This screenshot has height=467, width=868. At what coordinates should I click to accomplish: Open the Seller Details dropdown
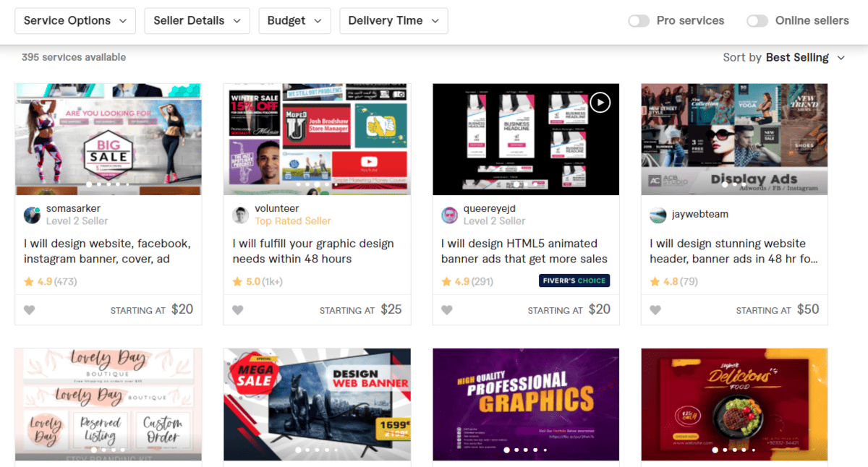point(197,21)
